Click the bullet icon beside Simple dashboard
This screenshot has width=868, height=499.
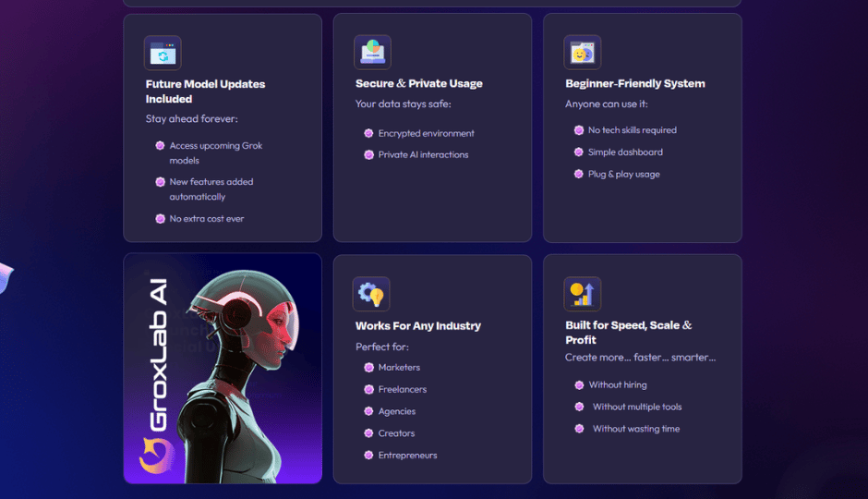(578, 152)
